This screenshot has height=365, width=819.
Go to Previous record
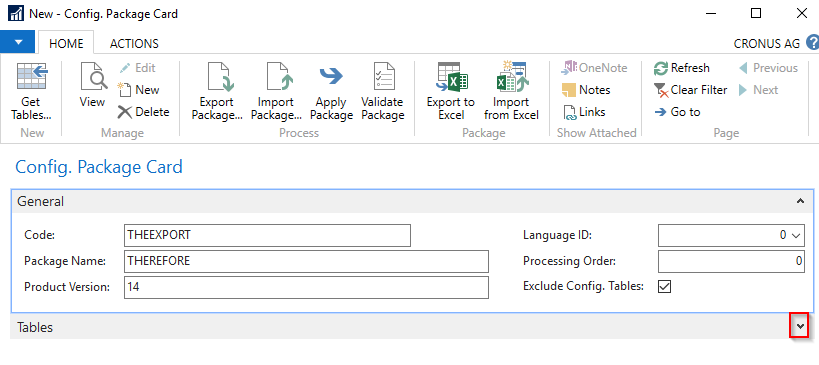tap(768, 68)
